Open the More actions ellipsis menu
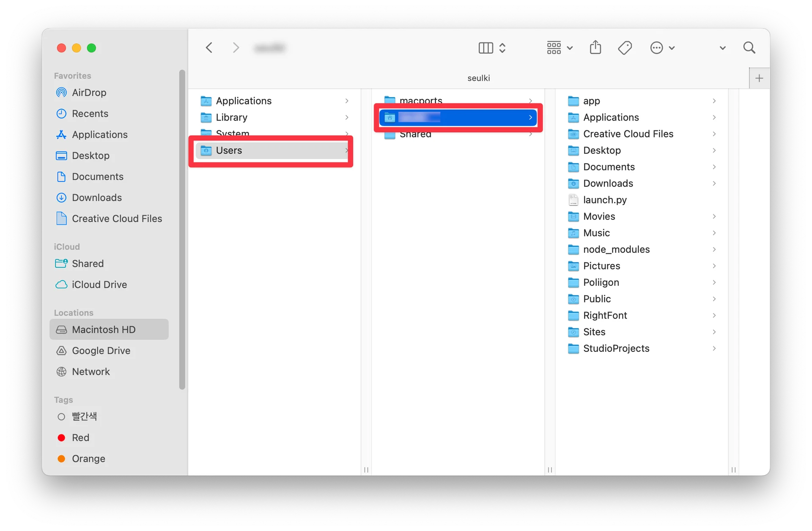The width and height of the screenshot is (812, 531). (662, 48)
